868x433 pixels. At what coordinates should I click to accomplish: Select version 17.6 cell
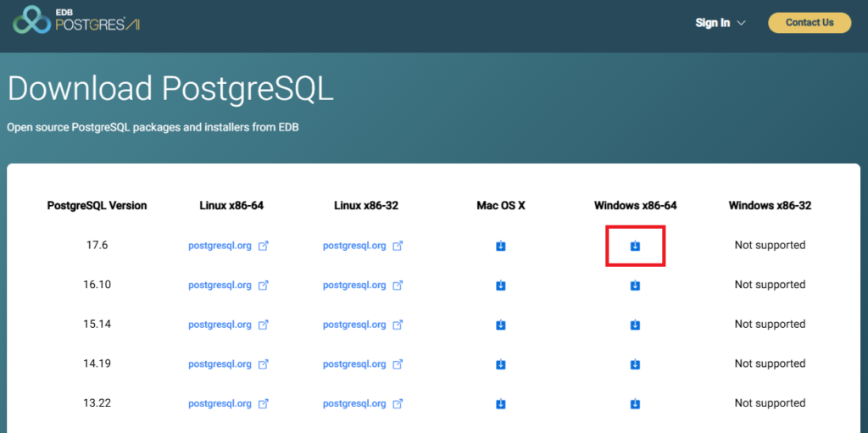(x=97, y=245)
